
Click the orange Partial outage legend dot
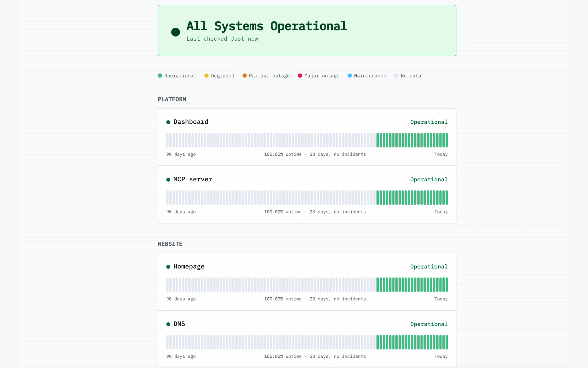coord(244,76)
